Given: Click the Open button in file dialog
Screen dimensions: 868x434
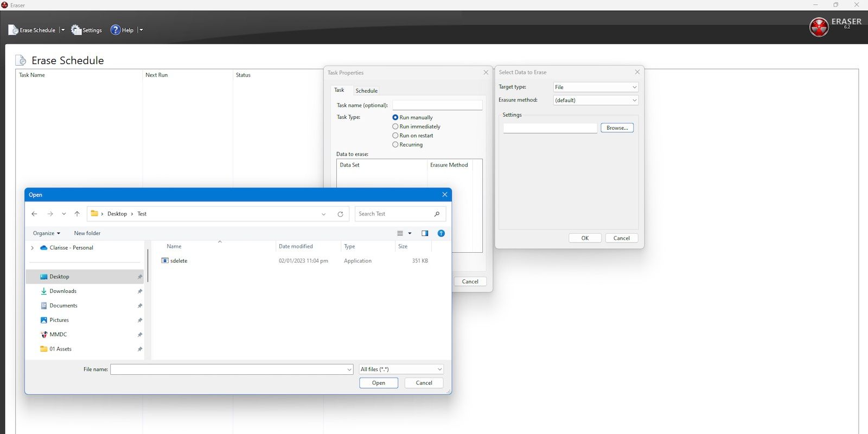Looking at the screenshot, I should tap(379, 383).
